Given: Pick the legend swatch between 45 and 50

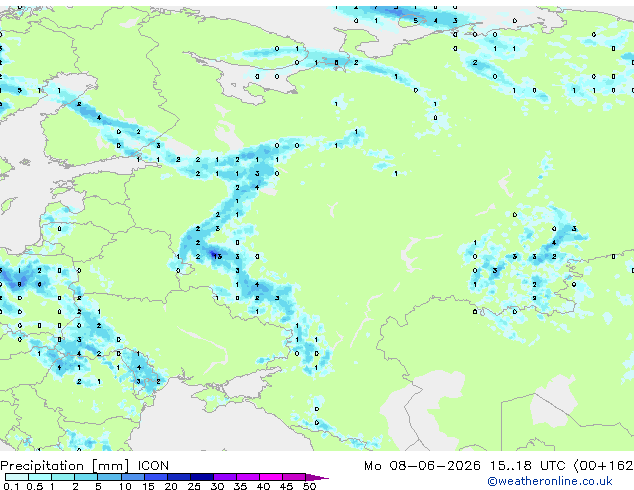Looking at the screenshot, I should point(294,477).
